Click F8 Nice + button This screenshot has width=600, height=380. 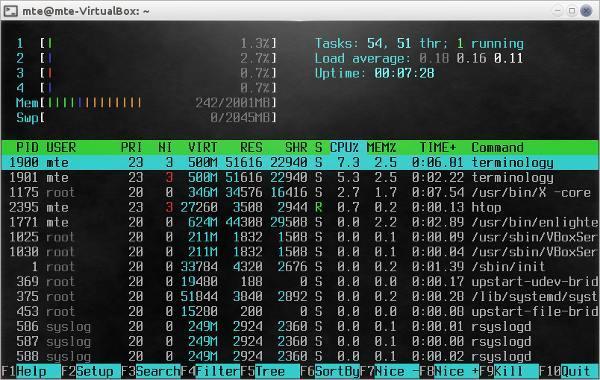(449, 371)
